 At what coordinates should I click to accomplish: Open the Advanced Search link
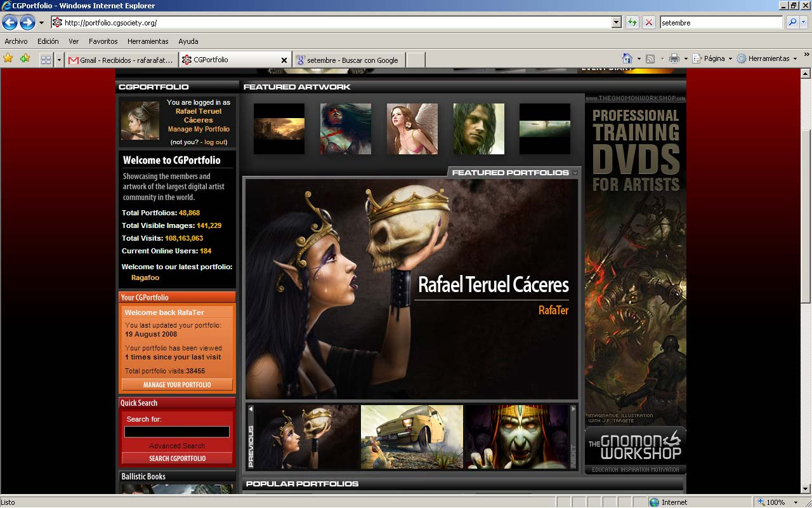[x=177, y=446]
